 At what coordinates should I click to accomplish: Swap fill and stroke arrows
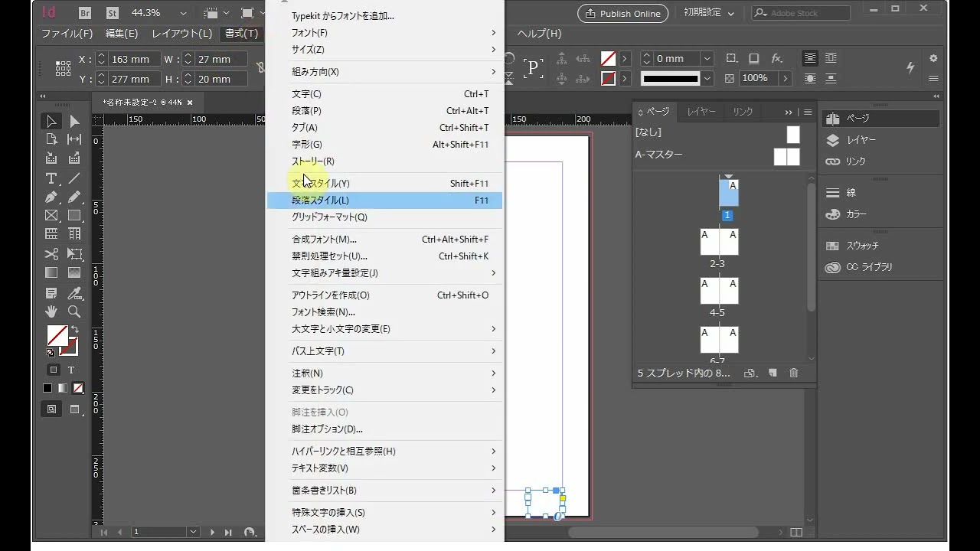pos(74,330)
